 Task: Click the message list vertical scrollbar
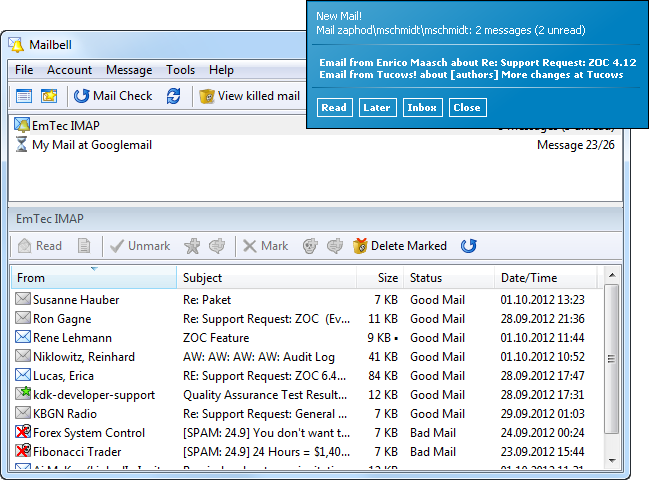pos(611,380)
